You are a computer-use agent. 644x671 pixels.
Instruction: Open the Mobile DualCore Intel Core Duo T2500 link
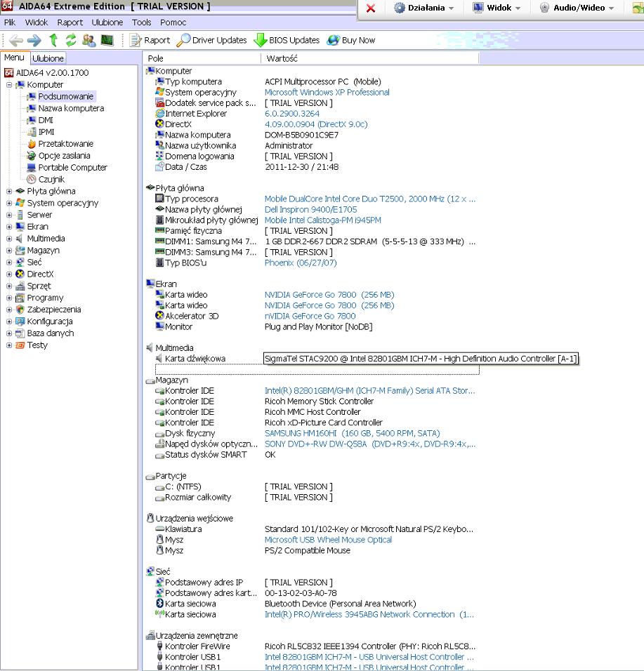tap(369, 199)
